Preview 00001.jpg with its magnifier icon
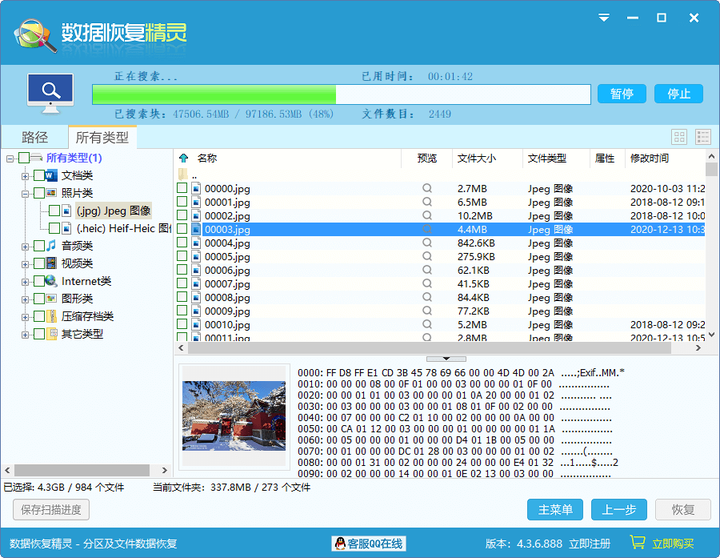This screenshot has width=720, height=558. pos(427,202)
